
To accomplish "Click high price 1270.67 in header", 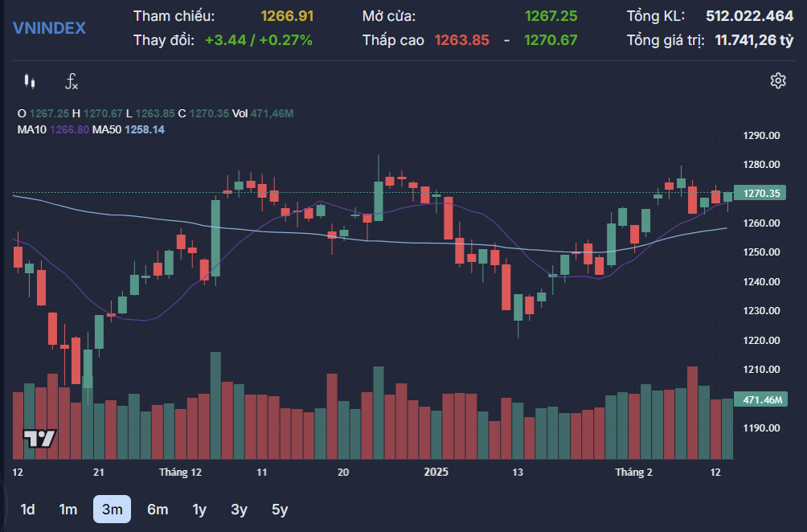I will (551, 40).
